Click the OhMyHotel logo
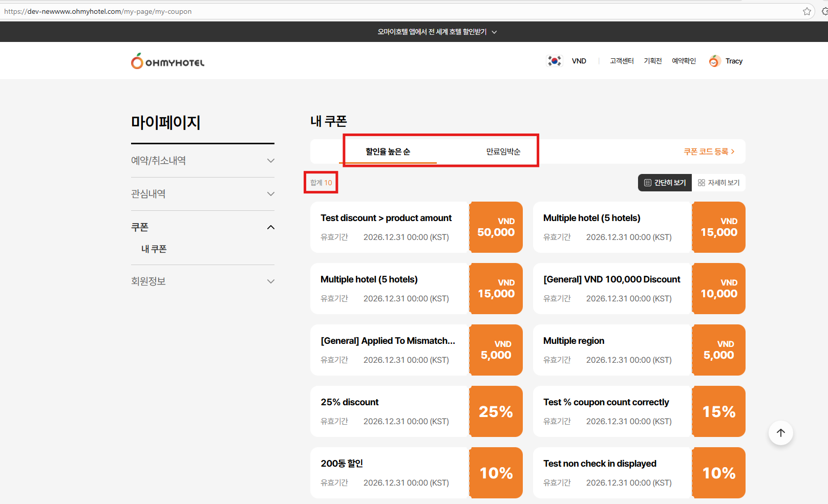 point(167,61)
